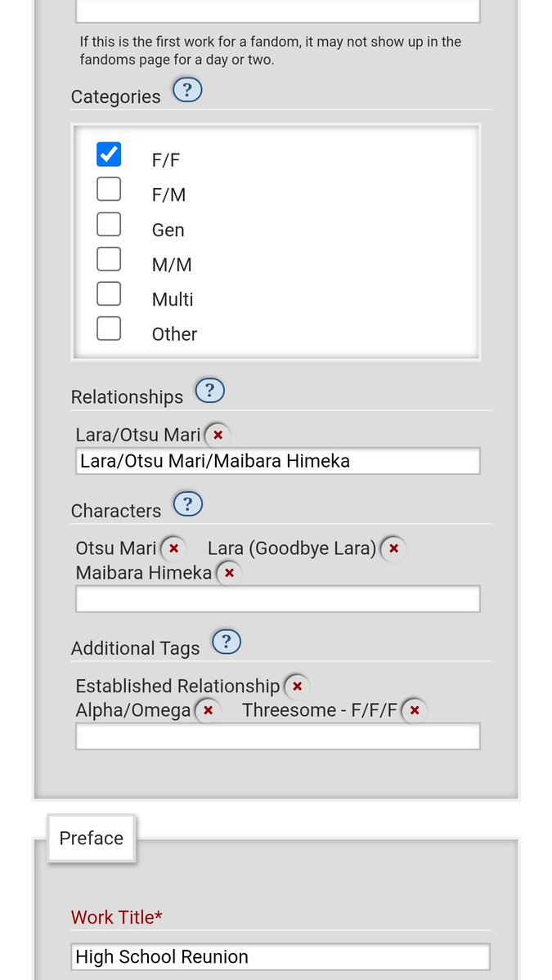552x980 pixels.
Task: Open the Additional Tags help icon
Action: (227, 642)
